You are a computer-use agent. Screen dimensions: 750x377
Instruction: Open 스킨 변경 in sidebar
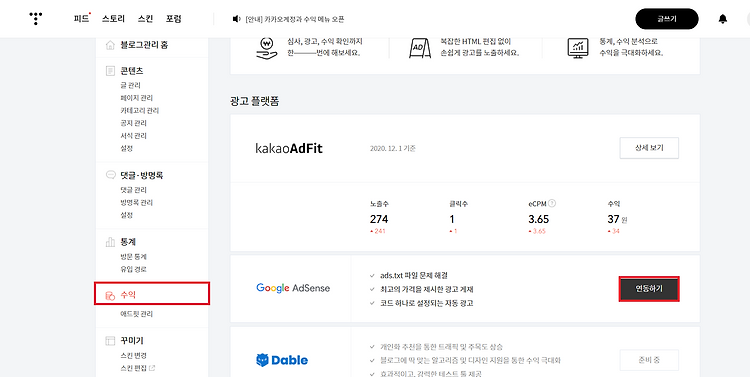[x=133, y=355]
